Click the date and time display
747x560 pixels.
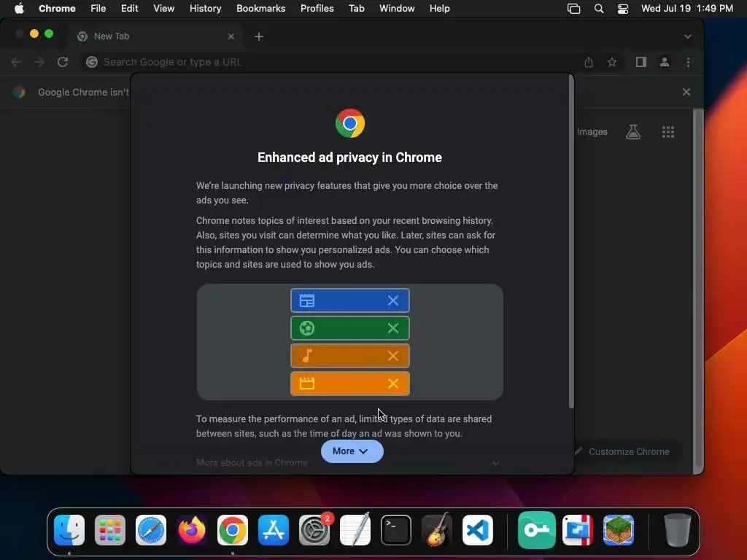pos(686,8)
